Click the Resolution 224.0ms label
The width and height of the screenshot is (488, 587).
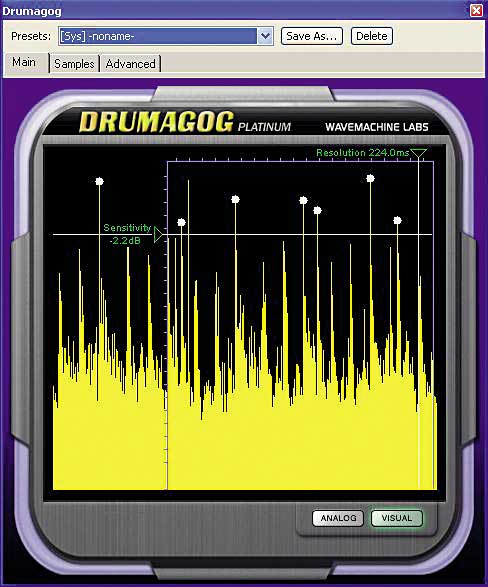point(362,153)
